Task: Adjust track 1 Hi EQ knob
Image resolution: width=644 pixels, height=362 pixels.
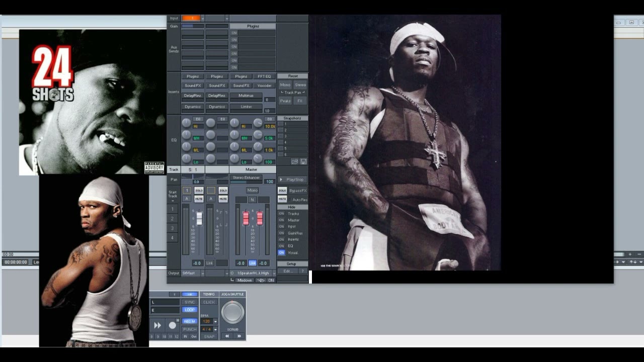Action: tap(186, 122)
